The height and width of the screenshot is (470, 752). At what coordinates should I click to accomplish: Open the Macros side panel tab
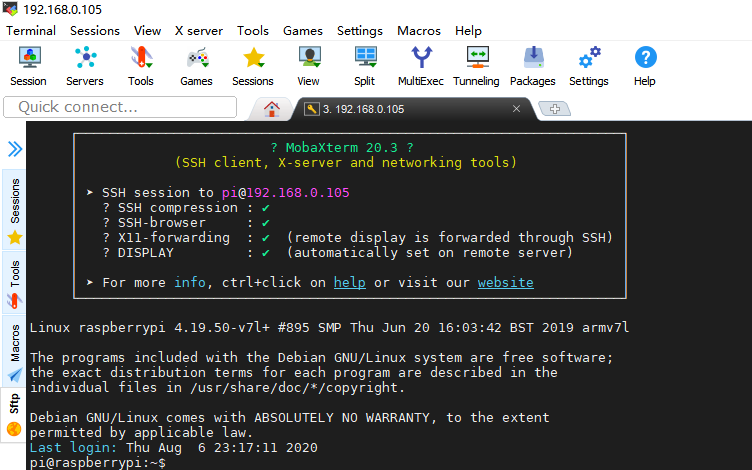tap(15, 350)
